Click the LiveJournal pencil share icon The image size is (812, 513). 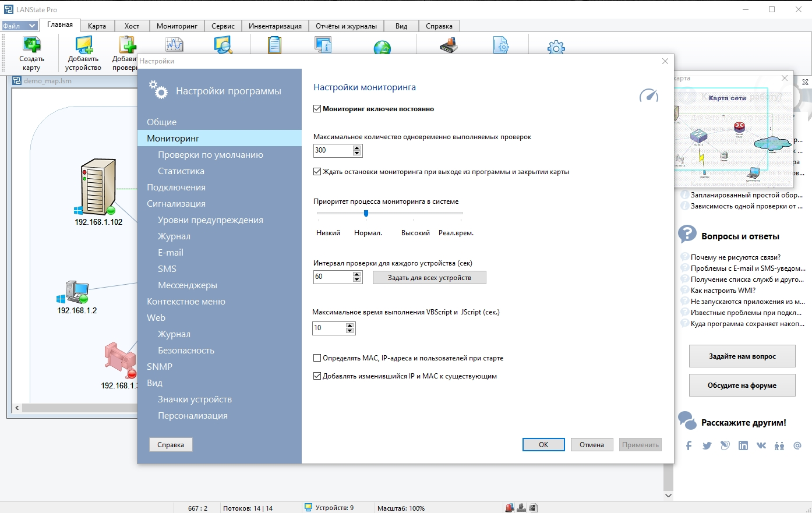tap(725, 445)
